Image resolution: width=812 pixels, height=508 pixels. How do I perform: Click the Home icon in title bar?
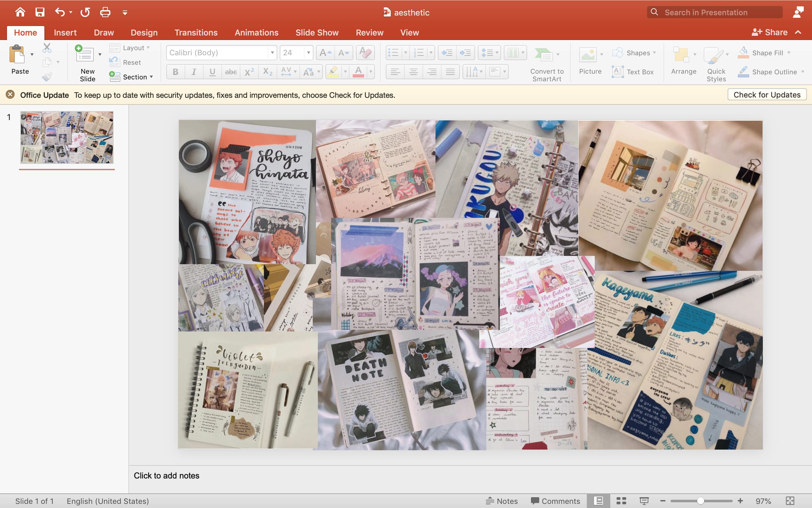(20, 12)
